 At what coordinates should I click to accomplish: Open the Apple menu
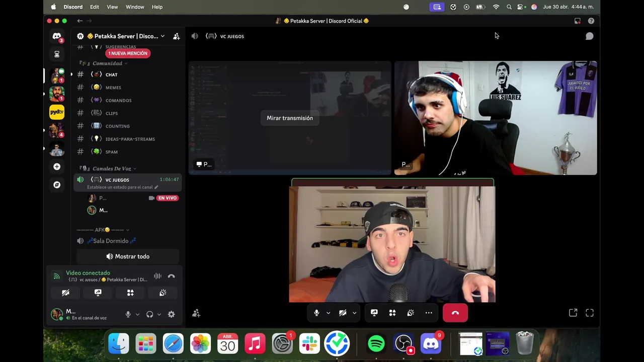tap(53, 7)
